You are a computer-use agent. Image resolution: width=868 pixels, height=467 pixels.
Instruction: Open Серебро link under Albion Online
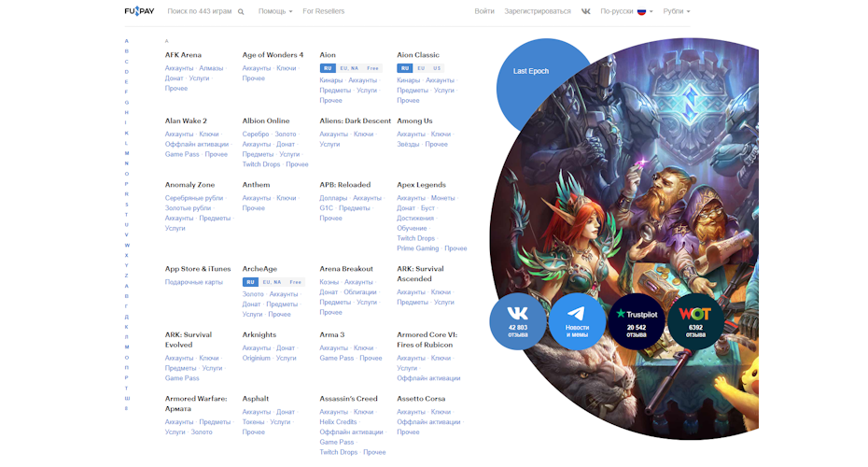tap(255, 134)
